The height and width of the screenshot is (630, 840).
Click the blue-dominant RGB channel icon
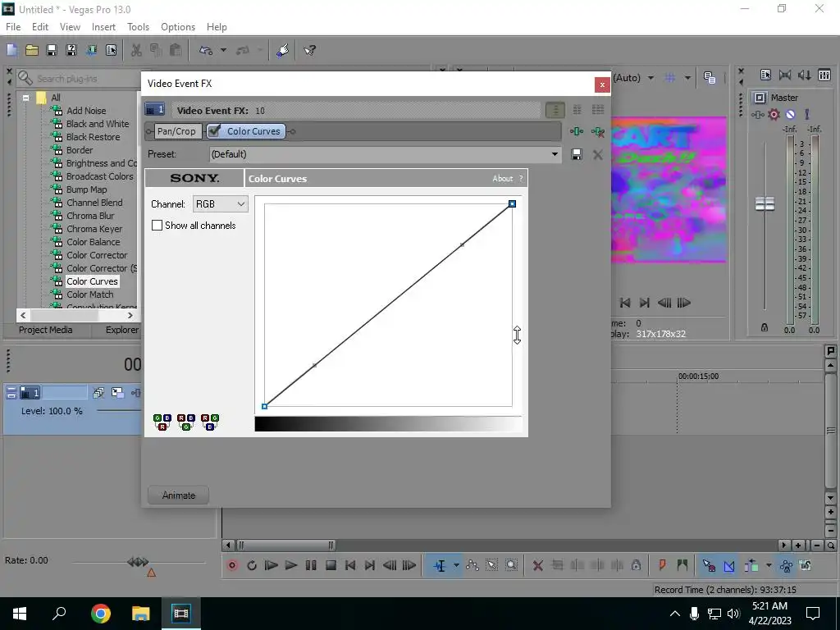pos(209,422)
